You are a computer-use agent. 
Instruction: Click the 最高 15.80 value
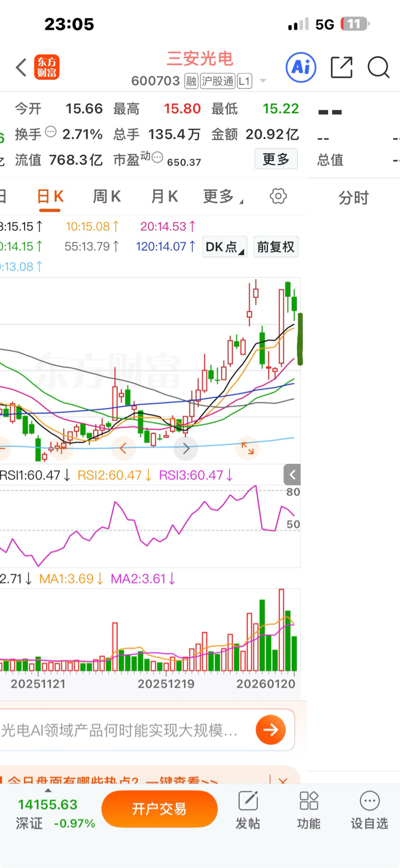coord(182,108)
